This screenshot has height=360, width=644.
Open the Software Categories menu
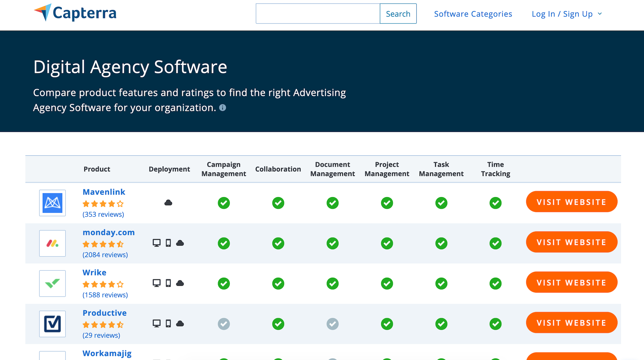click(x=473, y=14)
